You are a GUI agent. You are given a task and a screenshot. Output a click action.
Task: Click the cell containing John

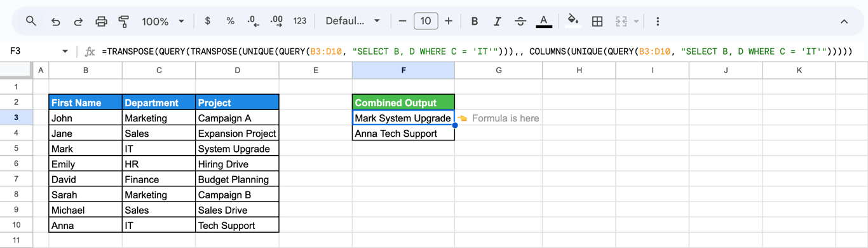(x=86, y=118)
